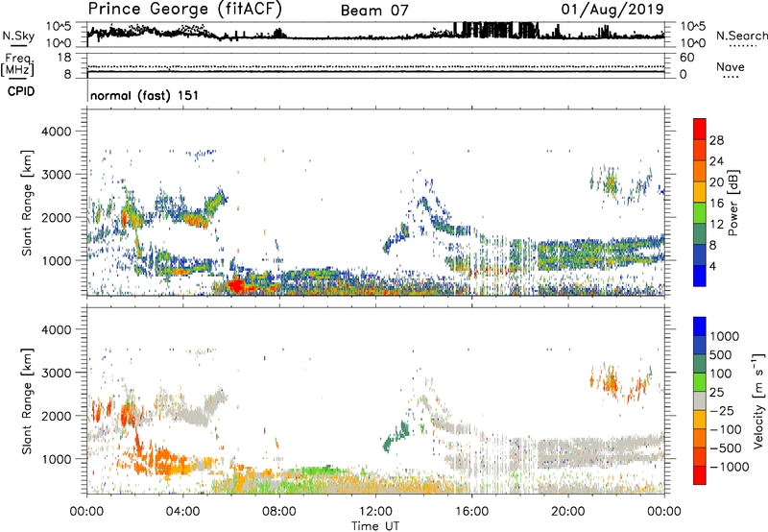The image size is (768, 532).
Task: Click the '28' tick on the Power colorbar
Action: [716, 140]
